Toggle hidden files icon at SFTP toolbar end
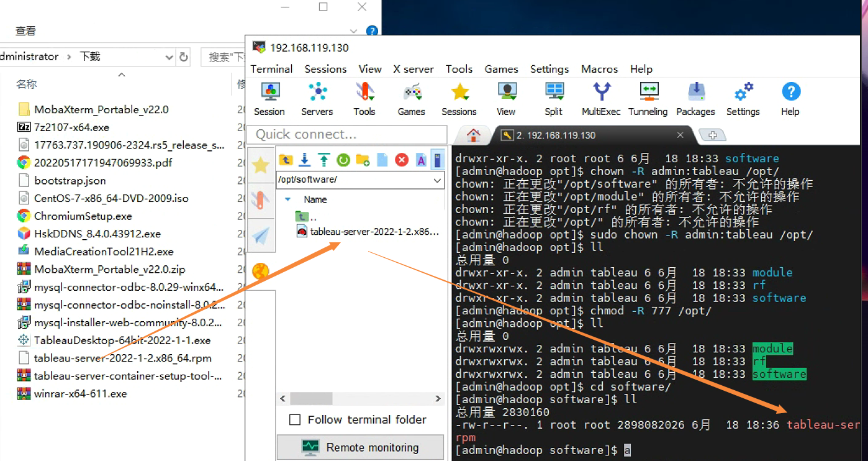The image size is (868, 461). tap(438, 160)
